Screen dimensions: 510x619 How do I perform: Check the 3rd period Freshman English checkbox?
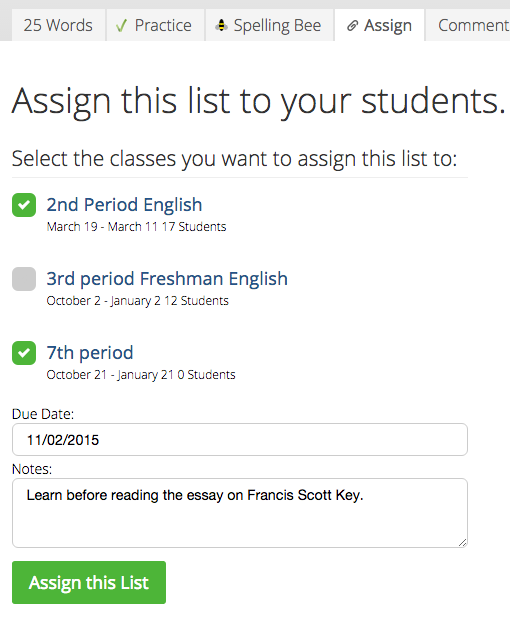(24, 279)
